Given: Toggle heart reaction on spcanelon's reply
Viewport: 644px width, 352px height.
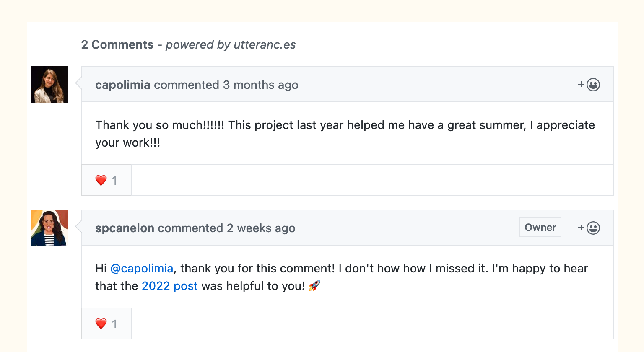Looking at the screenshot, I should click(x=106, y=324).
